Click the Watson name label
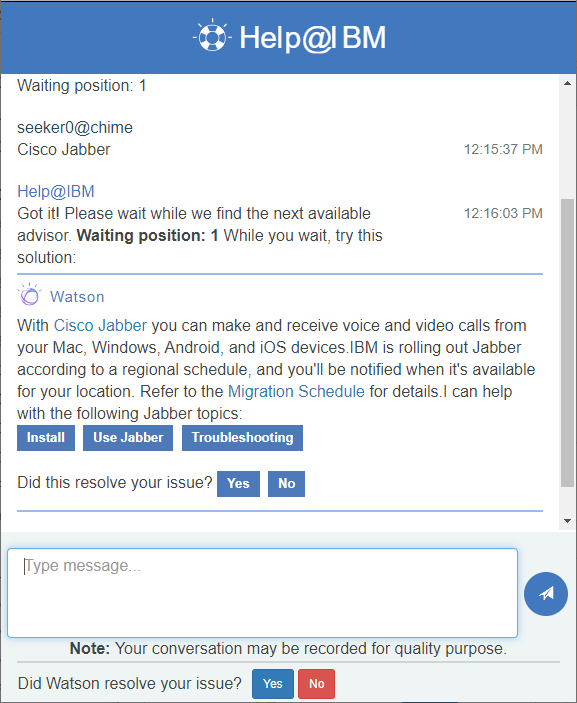The width and height of the screenshot is (577, 703). pos(77,297)
